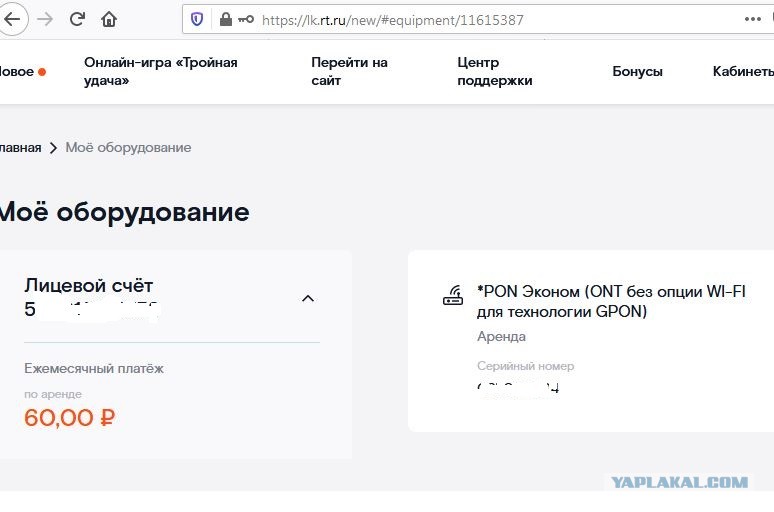
Task: Click the router icon beside PON Эконом
Action: click(453, 295)
